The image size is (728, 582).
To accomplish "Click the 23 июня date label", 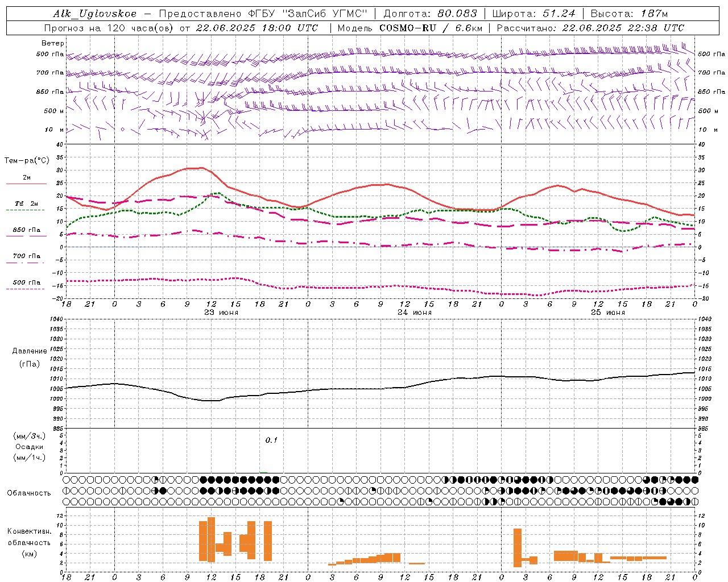I will 221,313.
